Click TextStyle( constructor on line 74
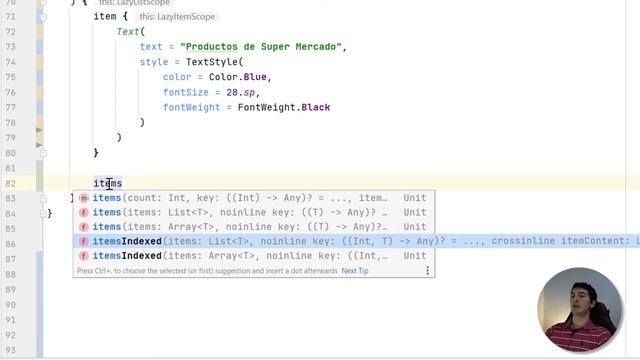 (214, 62)
